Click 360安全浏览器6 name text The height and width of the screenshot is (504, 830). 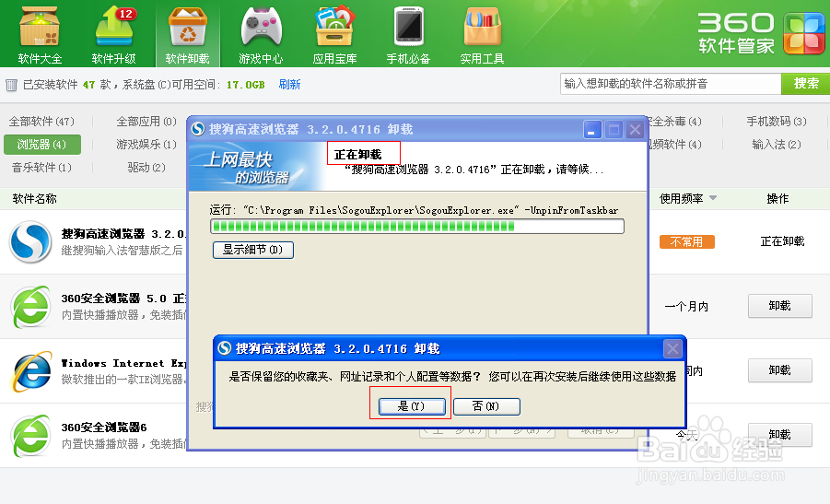pos(104,428)
